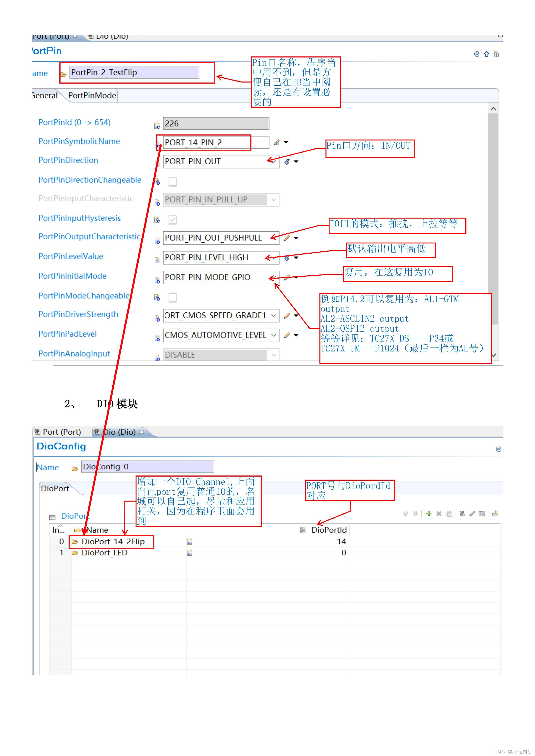The height and width of the screenshot is (756, 535).
Task: Click the PortPin_2_TestFlip name field
Action: (x=134, y=72)
